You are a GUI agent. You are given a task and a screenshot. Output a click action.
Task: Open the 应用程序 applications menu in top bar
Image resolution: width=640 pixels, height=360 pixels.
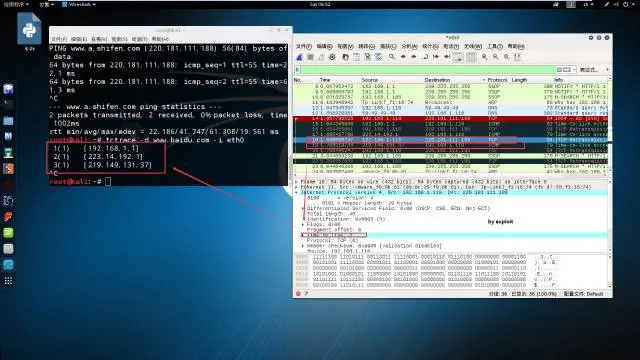16,4
